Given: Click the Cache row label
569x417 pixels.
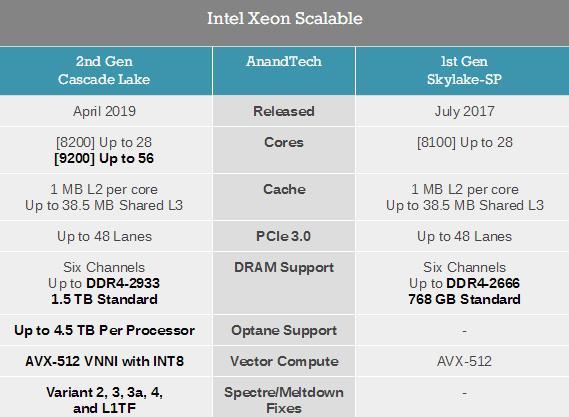Looking at the screenshot, I should pyautogui.click(x=284, y=189).
